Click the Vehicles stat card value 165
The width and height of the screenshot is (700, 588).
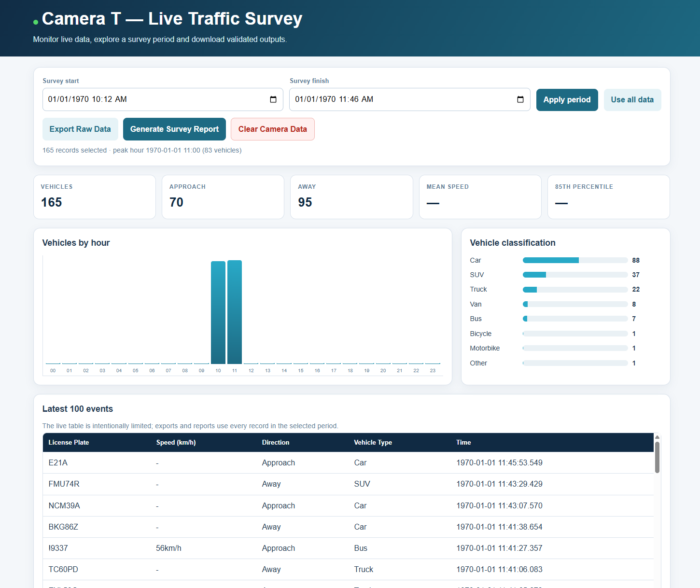[52, 202]
